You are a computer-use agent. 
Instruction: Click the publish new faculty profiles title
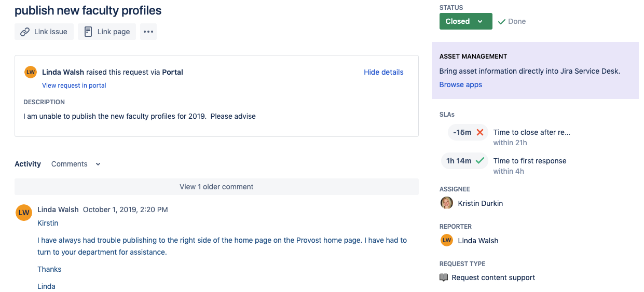pyautogui.click(x=88, y=10)
